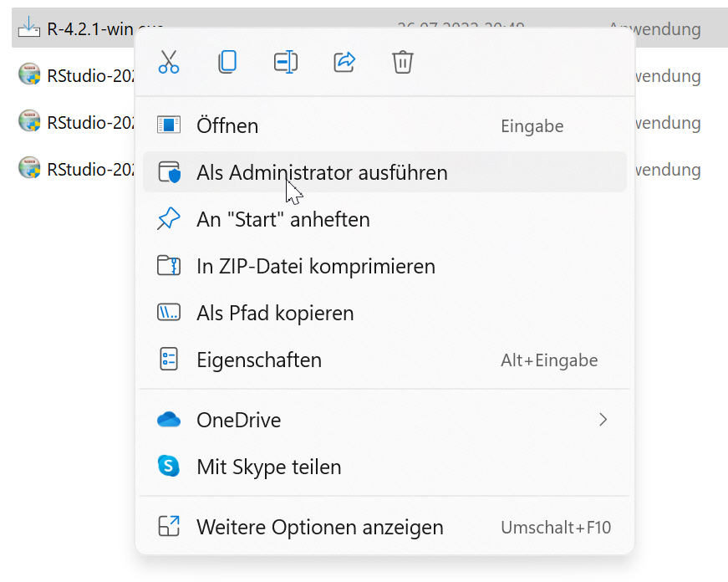Screen dimensions: 728x582
Task: Expand the OneDrive submenu arrow
Action: 603,420
